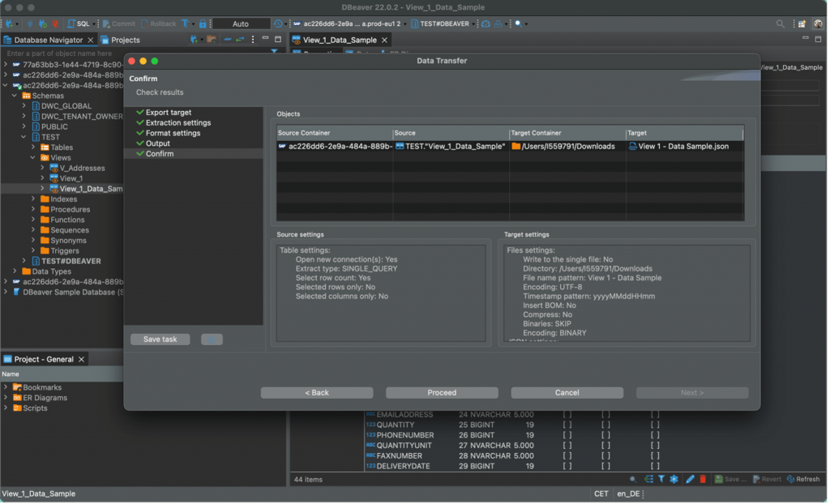Go to Output step in wizard list
The image size is (830, 504).
pyautogui.click(x=158, y=143)
